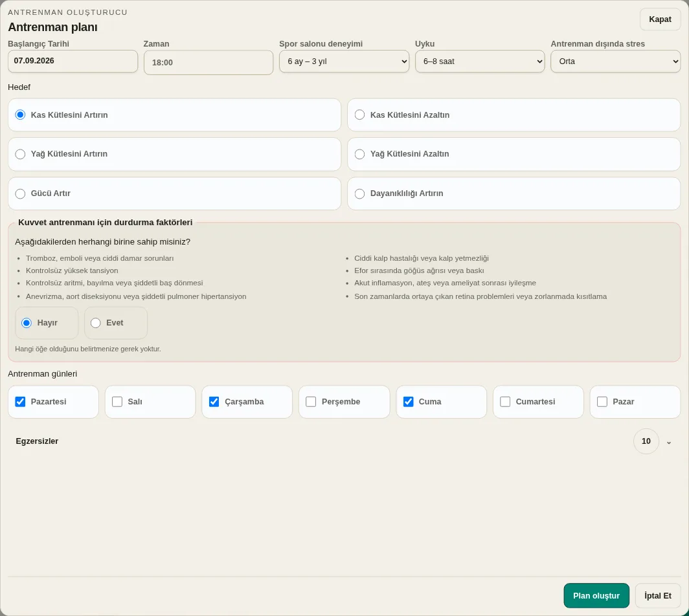This screenshot has width=689, height=616.
Task: Click the 'Kontrolsüz aritmi, bayılma' list item
Action: click(114, 283)
